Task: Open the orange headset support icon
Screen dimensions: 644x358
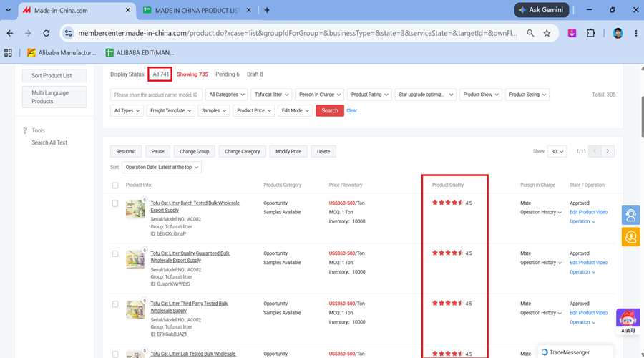Action: (630, 237)
